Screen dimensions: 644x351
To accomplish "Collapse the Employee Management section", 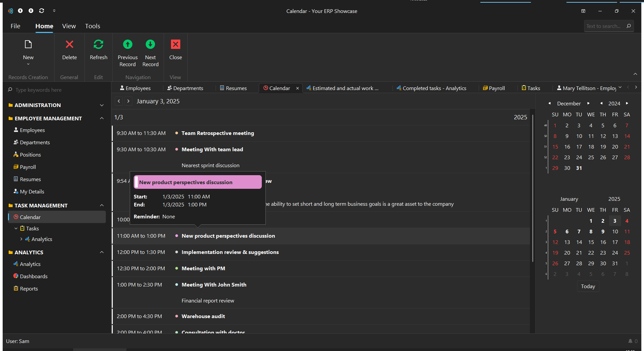I will [102, 118].
